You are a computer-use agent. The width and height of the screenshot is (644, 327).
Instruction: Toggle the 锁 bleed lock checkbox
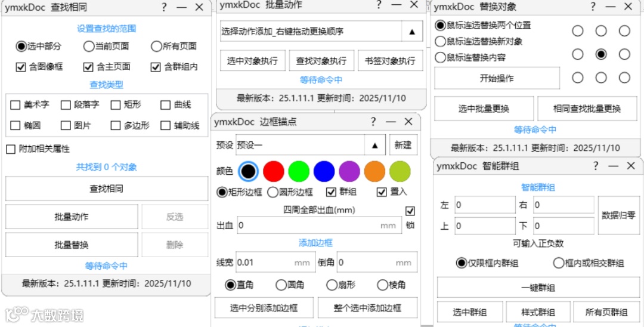click(x=410, y=211)
